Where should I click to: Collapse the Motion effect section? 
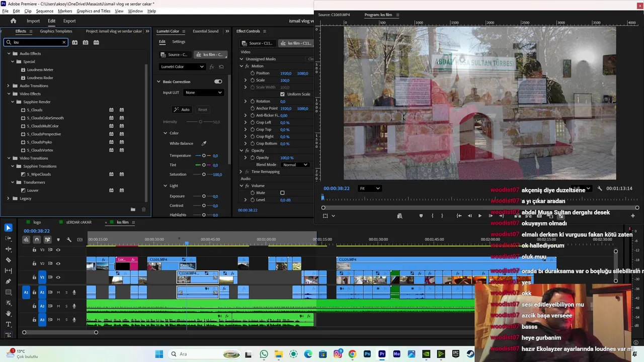[x=241, y=66]
